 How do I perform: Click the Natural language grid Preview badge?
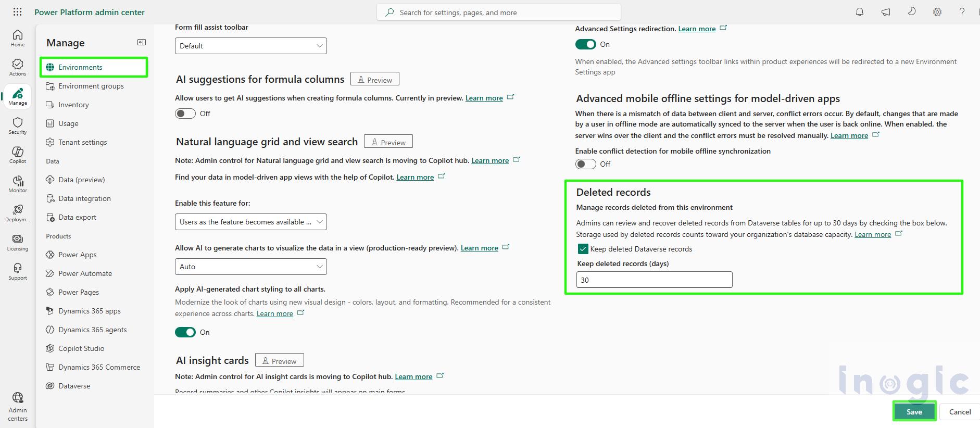pyautogui.click(x=388, y=142)
